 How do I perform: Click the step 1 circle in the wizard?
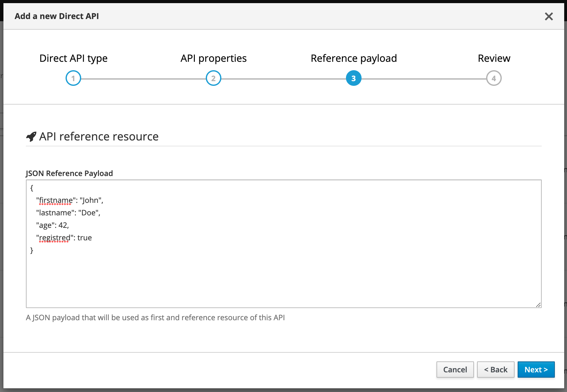[73, 78]
